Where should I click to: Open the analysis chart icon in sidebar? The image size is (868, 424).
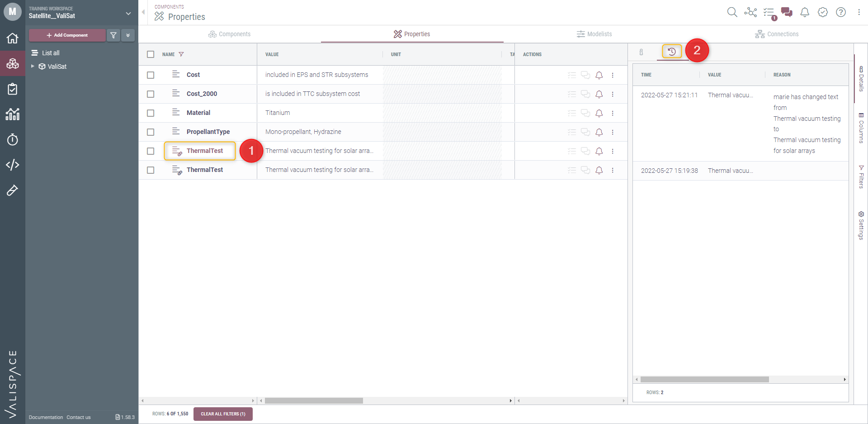(x=12, y=114)
